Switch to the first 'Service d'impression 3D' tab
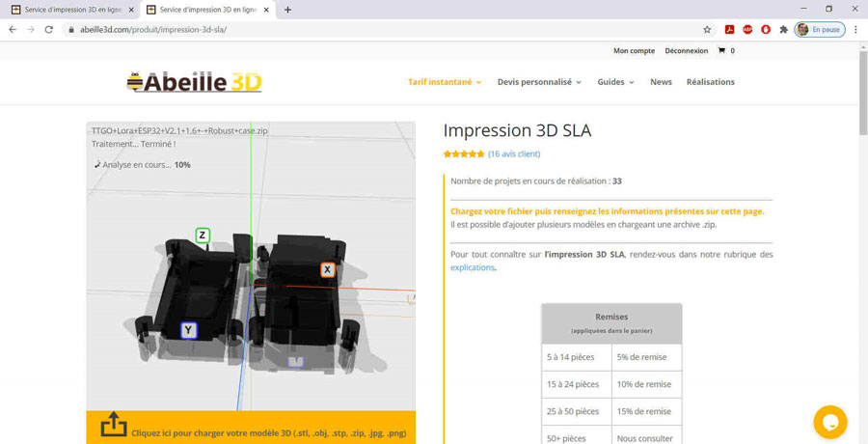Screen dimensions: 868x444 tap(72, 10)
